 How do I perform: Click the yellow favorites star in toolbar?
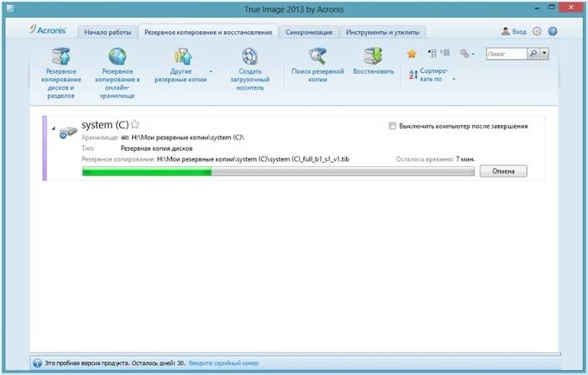click(x=412, y=54)
